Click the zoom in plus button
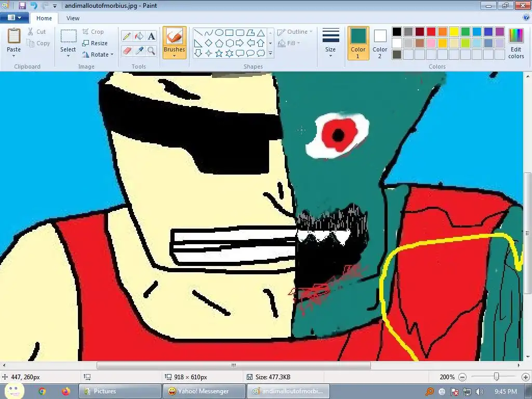The height and width of the screenshot is (399, 532). click(x=526, y=377)
